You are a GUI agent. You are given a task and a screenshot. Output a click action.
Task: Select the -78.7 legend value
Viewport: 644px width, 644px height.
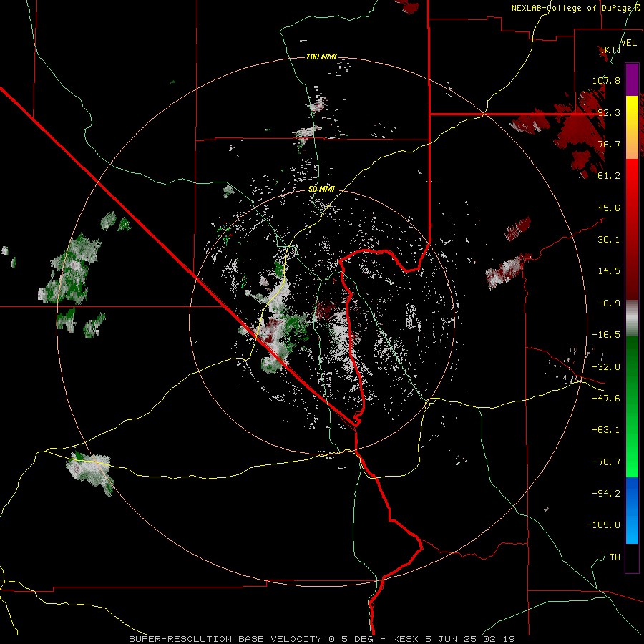pos(606,462)
